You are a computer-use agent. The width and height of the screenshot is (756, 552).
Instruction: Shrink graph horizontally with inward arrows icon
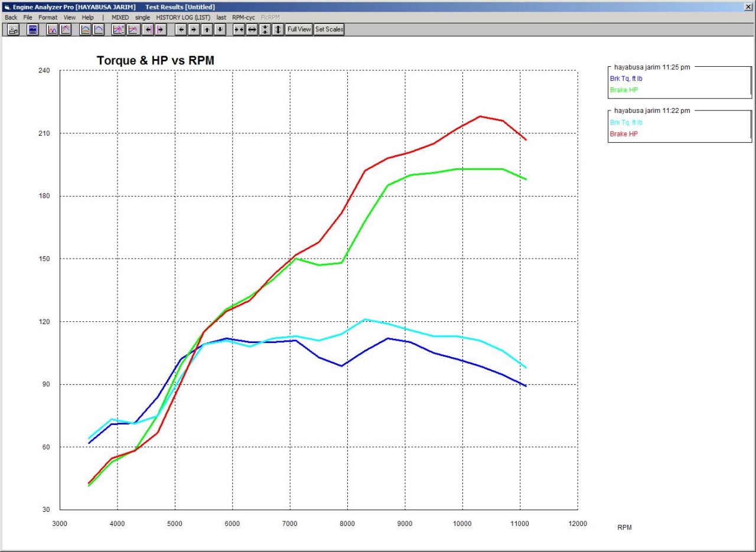239,30
